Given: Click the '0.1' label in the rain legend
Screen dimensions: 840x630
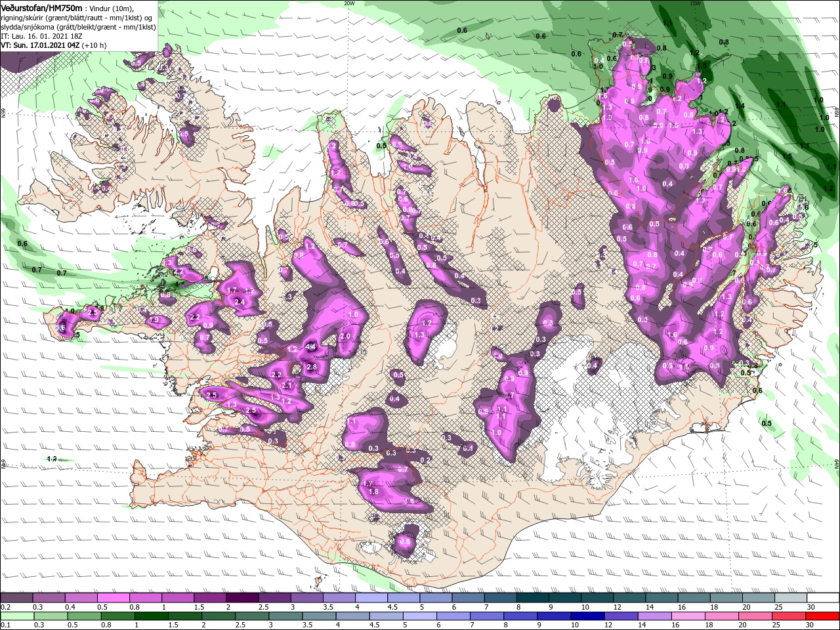Looking at the screenshot, I should pyautogui.click(x=5, y=625).
